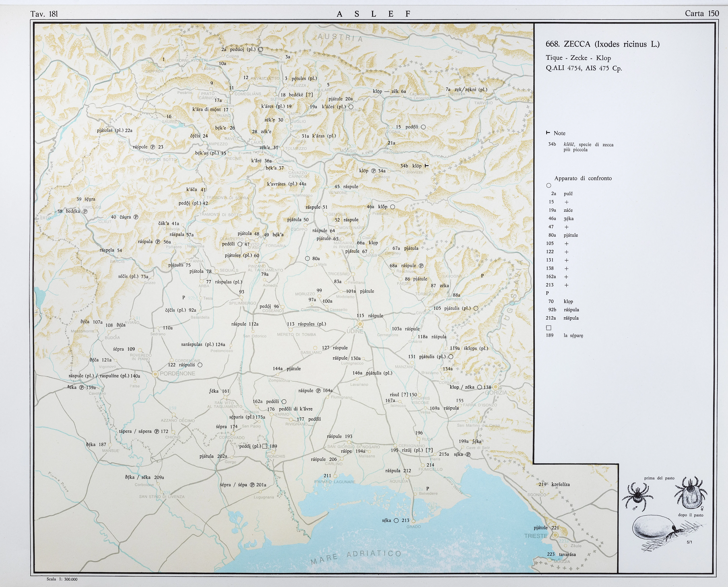Viewport: 728px width, 587px height.
Task: Click circle symbol next to 2a pedúoj
Action: tap(260, 49)
